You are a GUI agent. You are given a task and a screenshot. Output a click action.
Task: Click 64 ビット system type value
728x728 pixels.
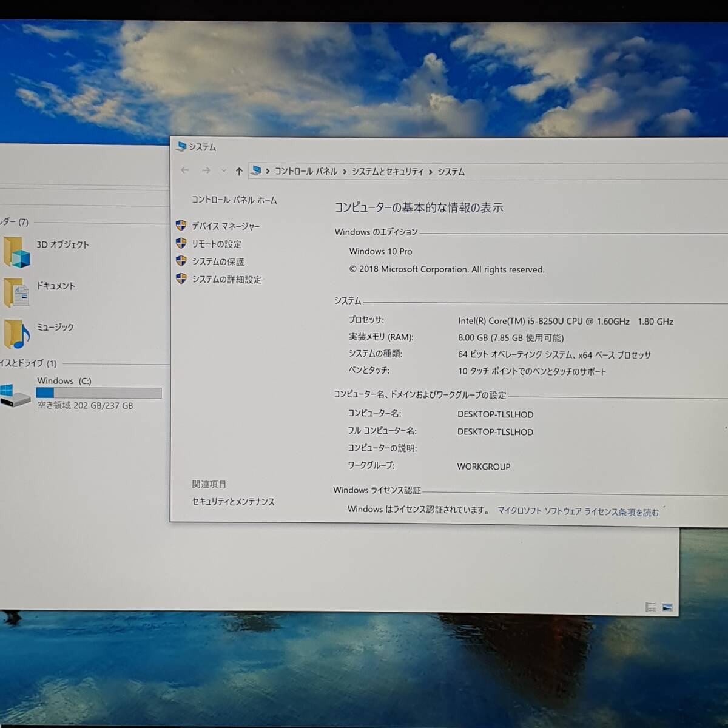(554, 355)
